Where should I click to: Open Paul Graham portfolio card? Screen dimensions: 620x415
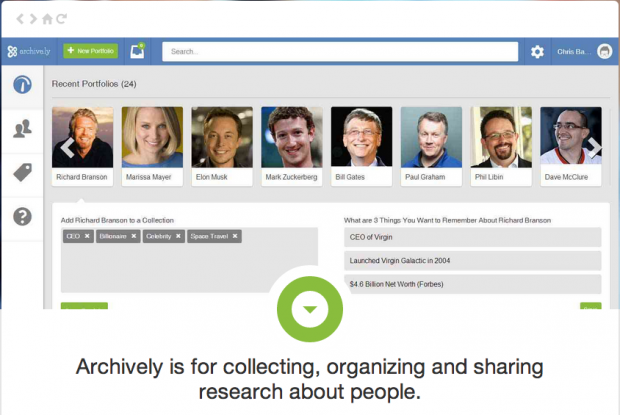[431, 146]
